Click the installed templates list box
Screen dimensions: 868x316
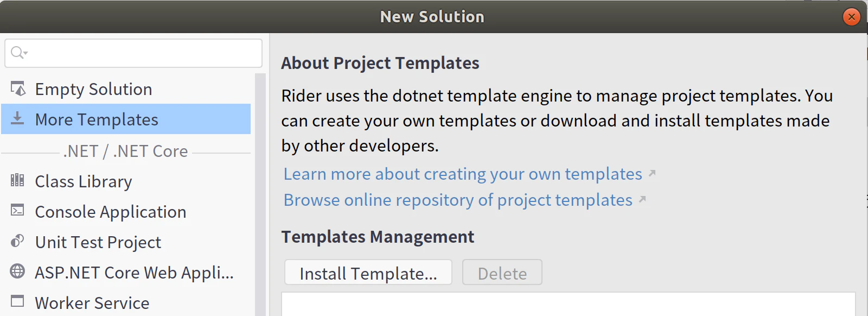coord(569,305)
